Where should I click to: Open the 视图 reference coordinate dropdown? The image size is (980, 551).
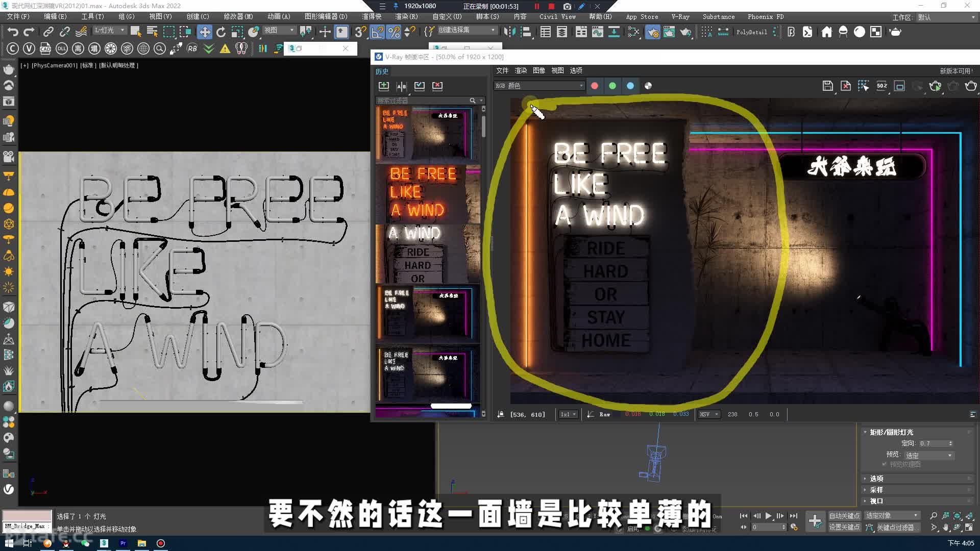(x=279, y=31)
